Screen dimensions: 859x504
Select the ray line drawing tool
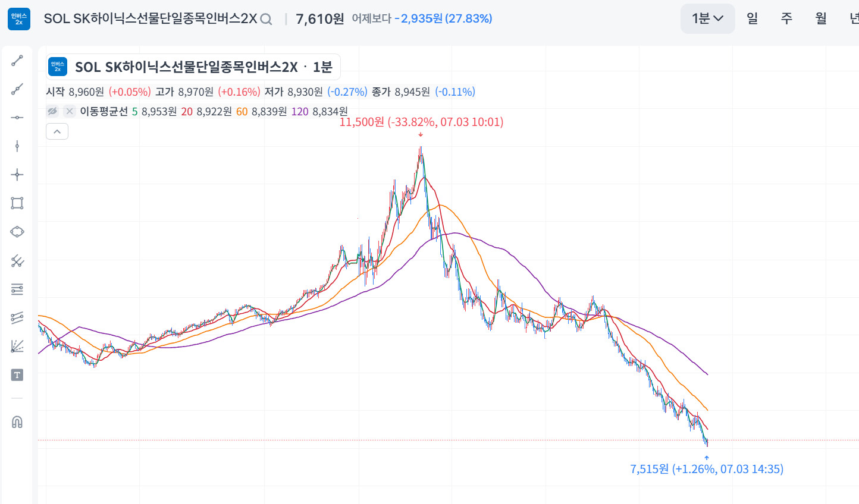[17, 89]
